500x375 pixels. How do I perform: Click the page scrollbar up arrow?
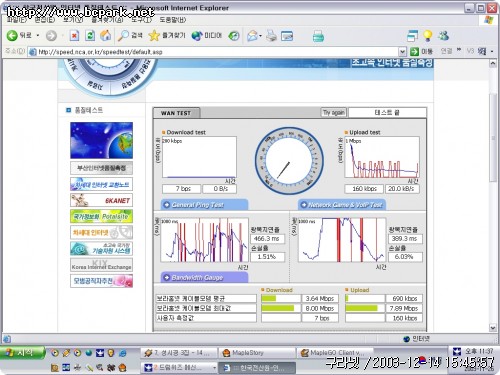493,63
